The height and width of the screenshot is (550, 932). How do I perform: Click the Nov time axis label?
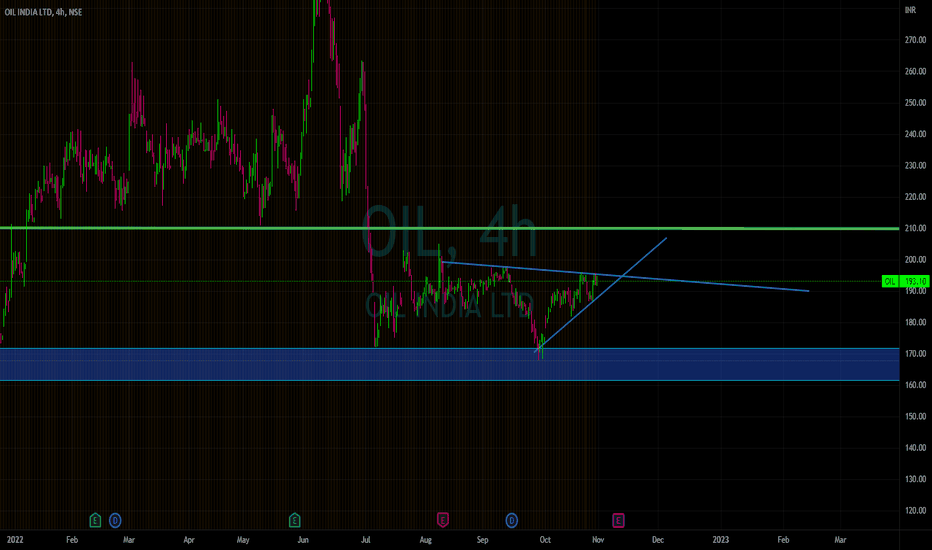[599, 540]
